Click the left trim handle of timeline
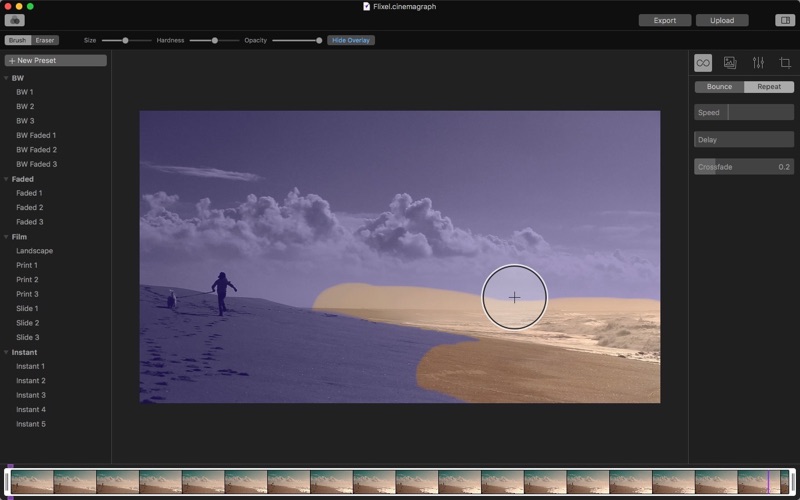 coord(8,482)
